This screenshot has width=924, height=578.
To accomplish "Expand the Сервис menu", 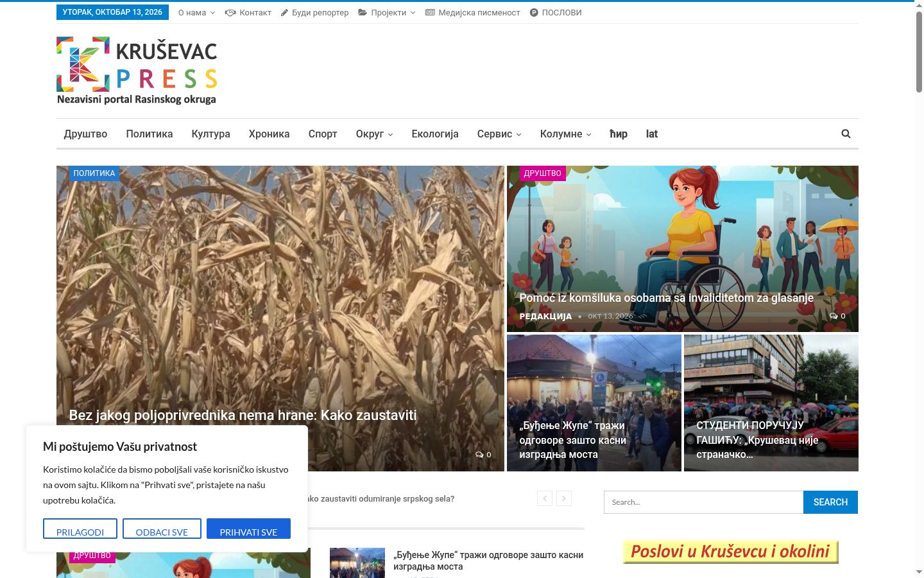I will [499, 134].
